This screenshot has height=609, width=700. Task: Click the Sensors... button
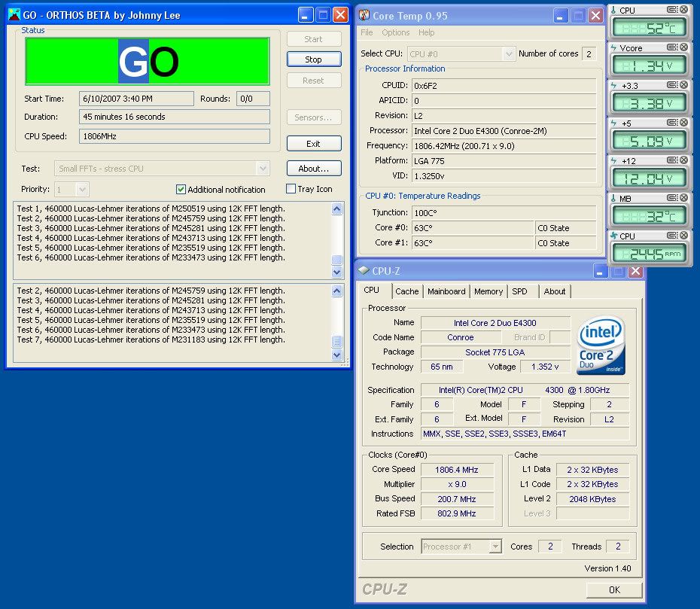pyautogui.click(x=313, y=117)
